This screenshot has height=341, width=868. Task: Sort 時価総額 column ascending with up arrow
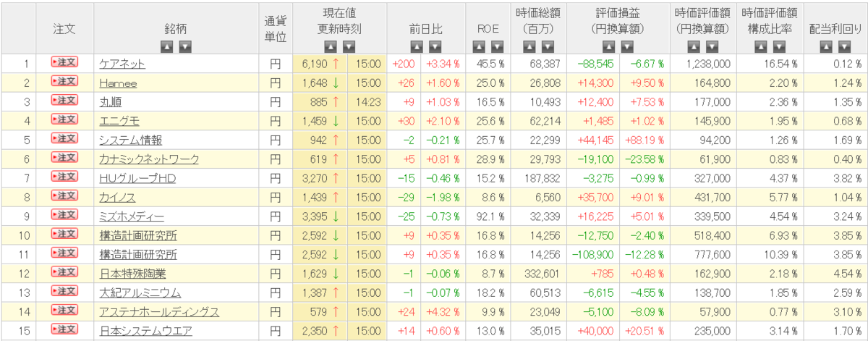tap(529, 47)
